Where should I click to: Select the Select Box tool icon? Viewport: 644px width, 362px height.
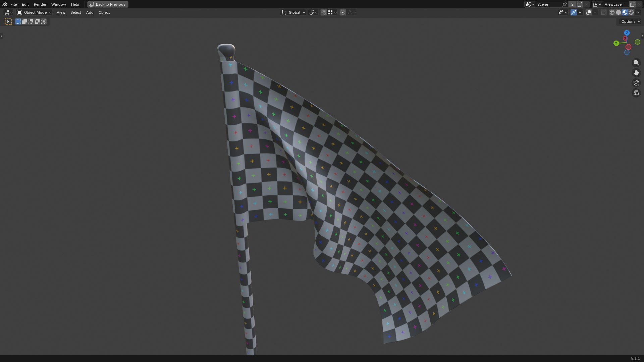tap(8, 21)
